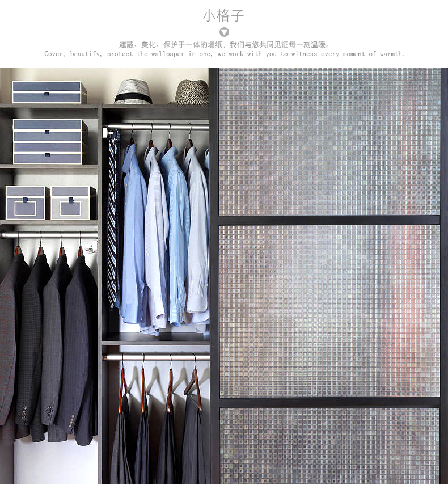448x489 pixels.
Task: Select the Chinese tagline under the divider
Action: [224, 44]
